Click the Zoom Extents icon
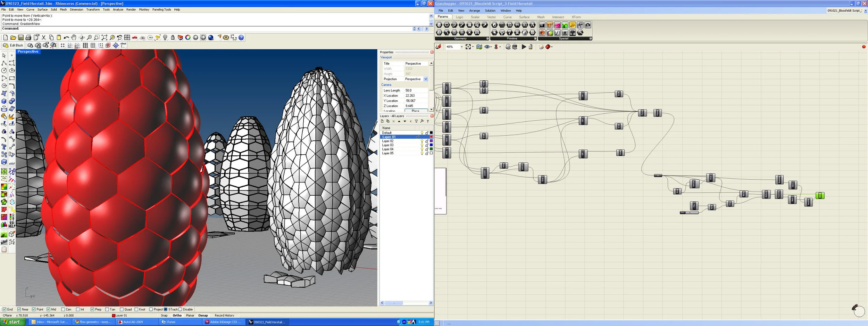The width and height of the screenshot is (868, 326). (x=105, y=38)
